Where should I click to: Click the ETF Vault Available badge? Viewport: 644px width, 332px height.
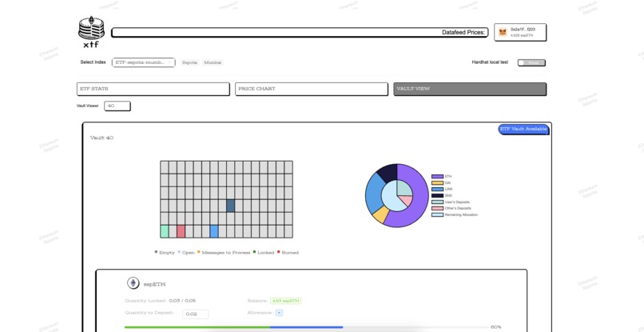523,129
